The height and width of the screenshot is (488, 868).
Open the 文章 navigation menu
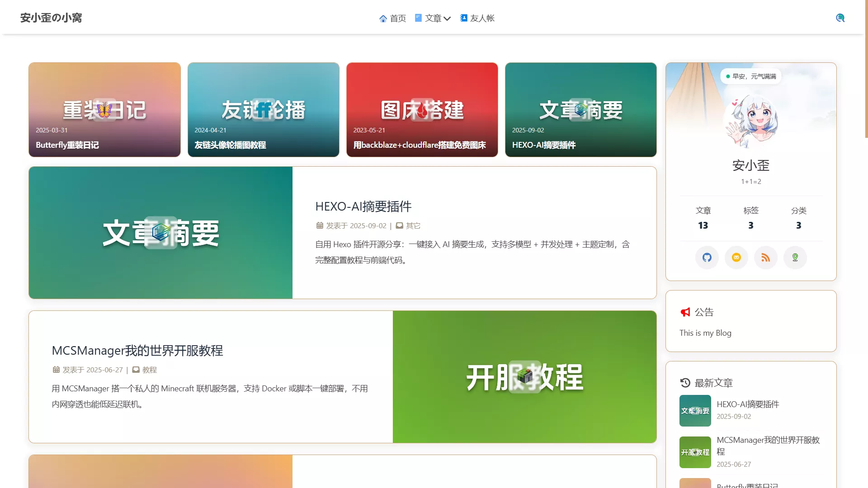(x=433, y=19)
